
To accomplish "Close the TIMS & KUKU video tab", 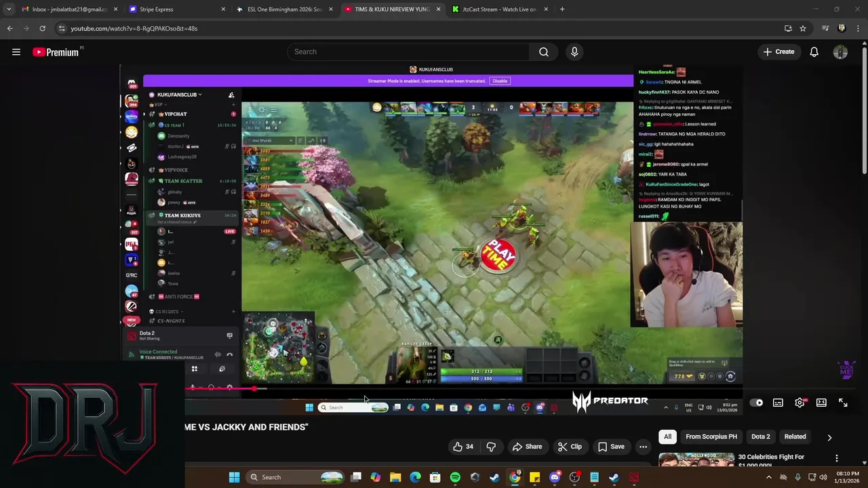I will (x=438, y=9).
